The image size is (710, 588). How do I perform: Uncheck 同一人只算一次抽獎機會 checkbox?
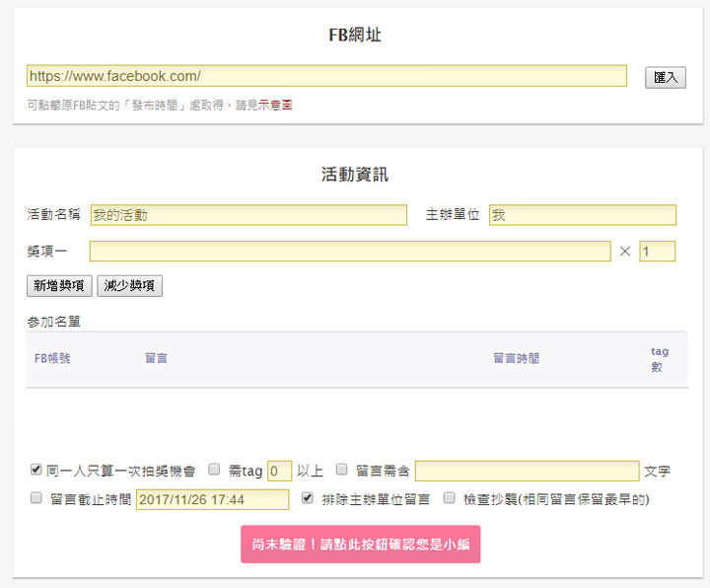click(x=35, y=470)
